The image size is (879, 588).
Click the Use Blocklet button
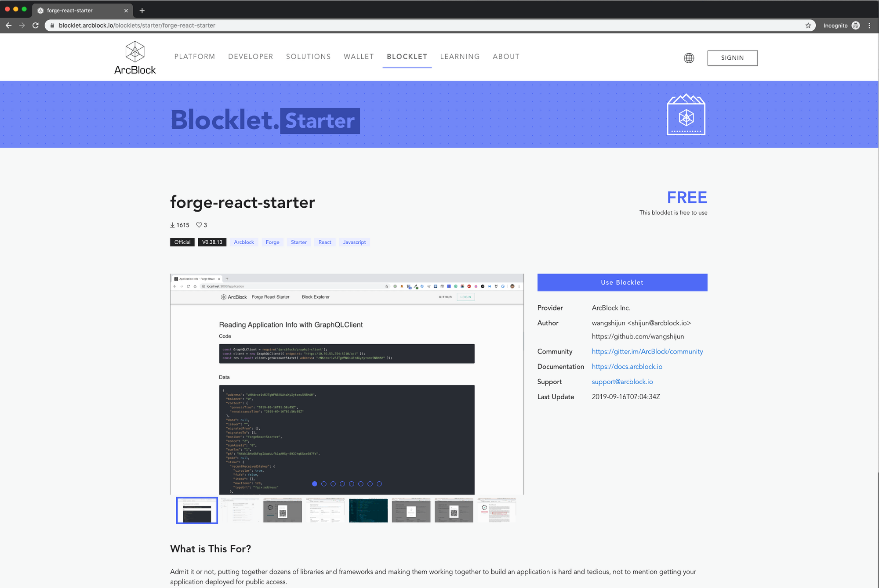coord(622,282)
